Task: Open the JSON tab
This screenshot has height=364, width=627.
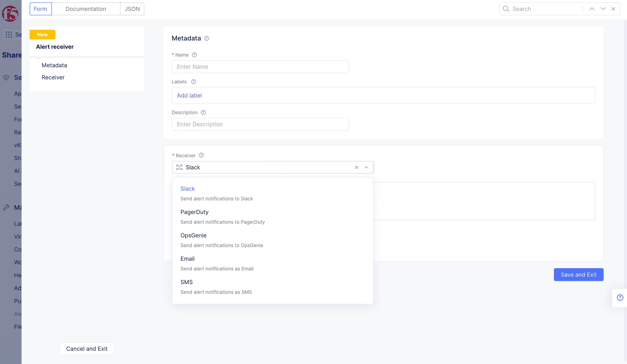Action: tap(132, 9)
